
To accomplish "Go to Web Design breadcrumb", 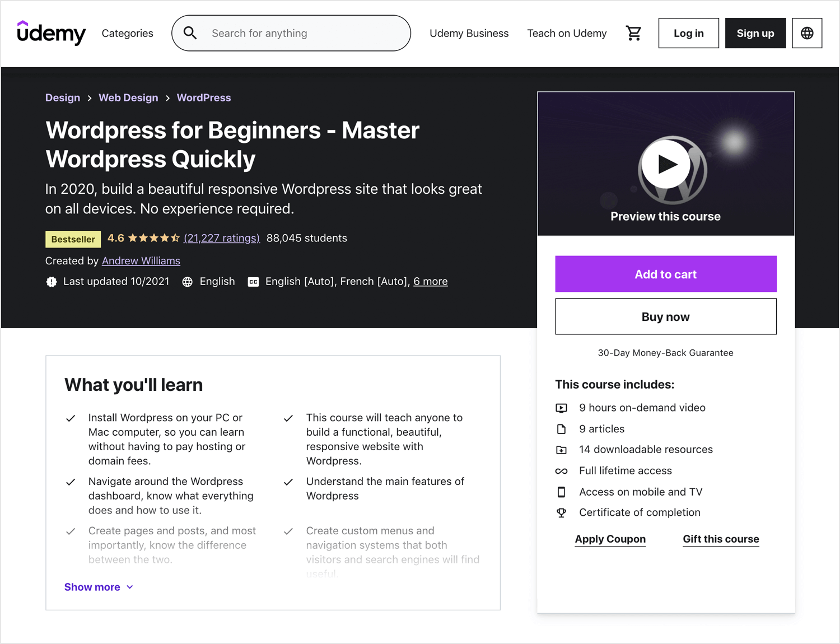I will pos(128,97).
